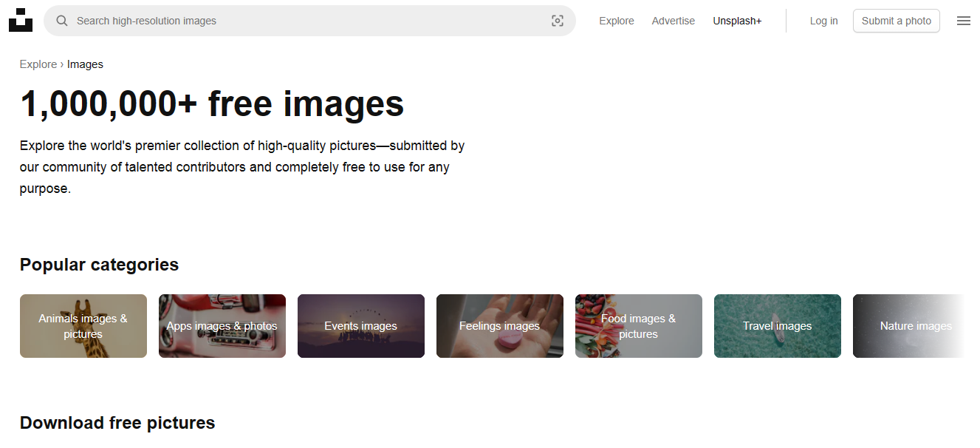
Task: Go to Unsplash+ membership page
Action: (x=736, y=21)
